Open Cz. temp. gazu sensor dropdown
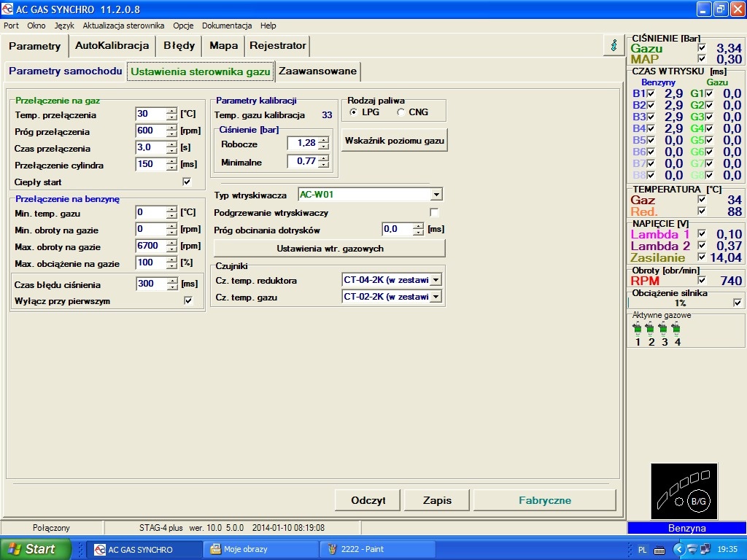 (x=436, y=297)
